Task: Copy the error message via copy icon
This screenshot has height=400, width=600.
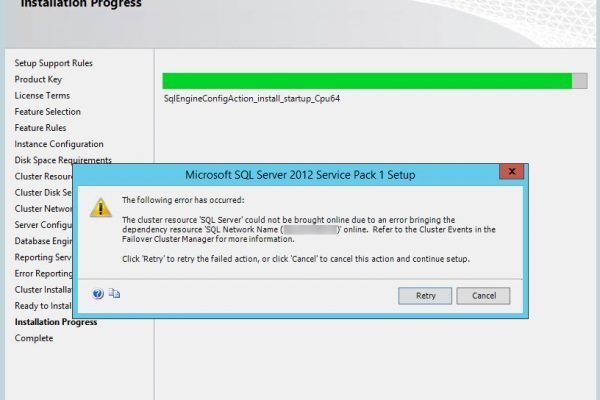Action: coord(114,294)
